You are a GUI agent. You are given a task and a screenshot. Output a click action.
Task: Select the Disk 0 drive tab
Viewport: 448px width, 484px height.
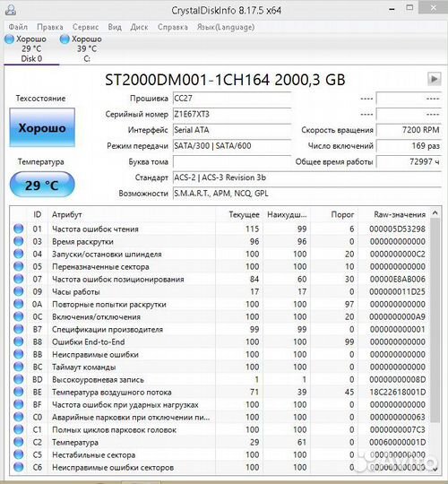(31, 48)
